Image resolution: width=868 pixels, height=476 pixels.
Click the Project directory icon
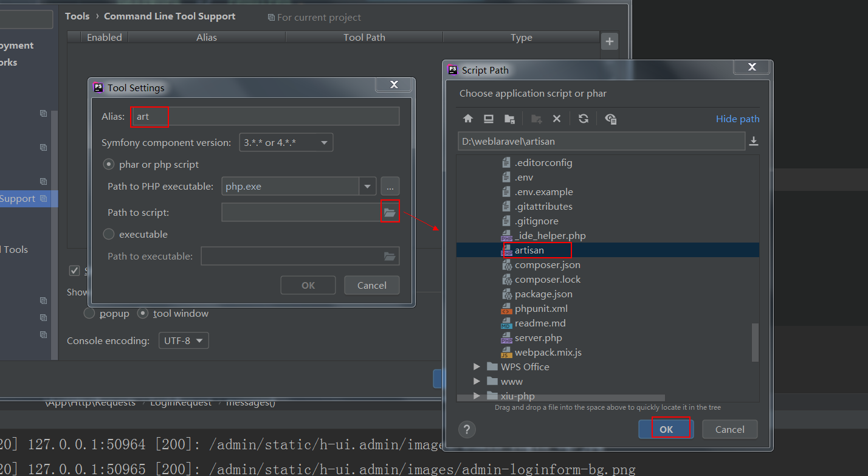[509, 119]
